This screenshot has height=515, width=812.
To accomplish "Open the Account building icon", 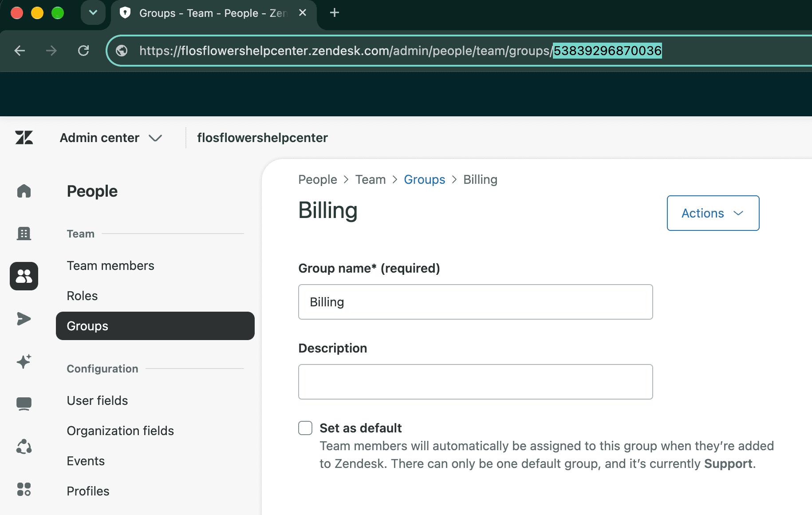I will 24,234.
